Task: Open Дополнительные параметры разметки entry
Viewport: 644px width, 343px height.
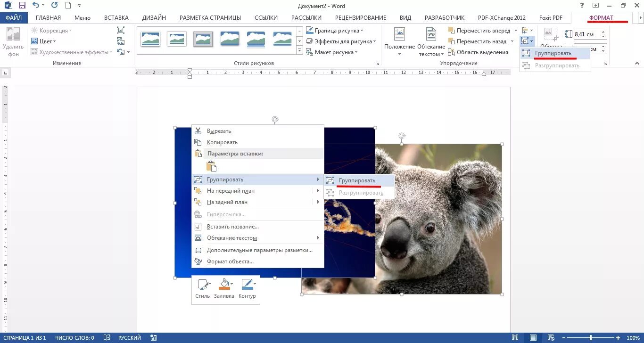Action: (x=258, y=250)
